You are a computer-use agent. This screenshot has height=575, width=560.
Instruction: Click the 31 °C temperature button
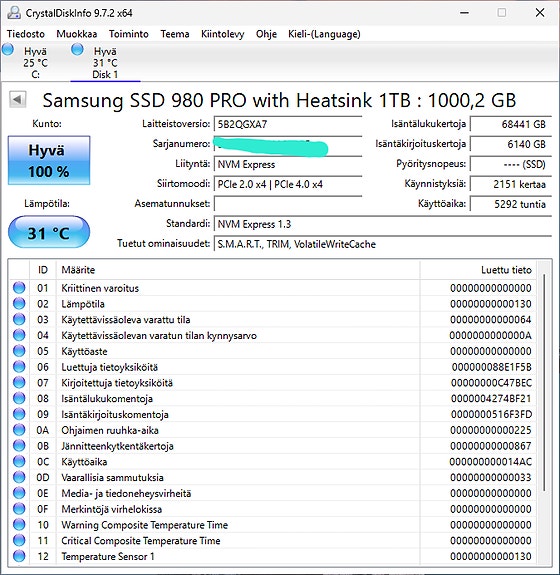[x=49, y=232]
